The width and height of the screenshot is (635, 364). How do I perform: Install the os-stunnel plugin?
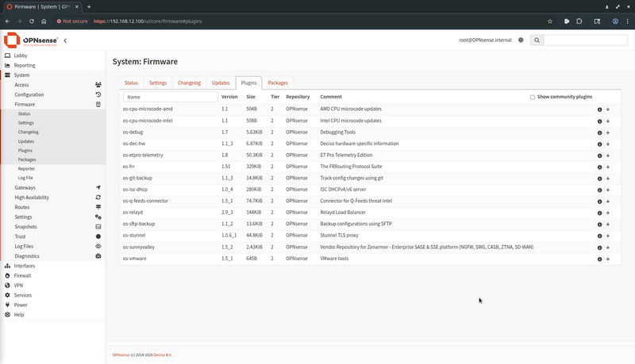click(608, 236)
